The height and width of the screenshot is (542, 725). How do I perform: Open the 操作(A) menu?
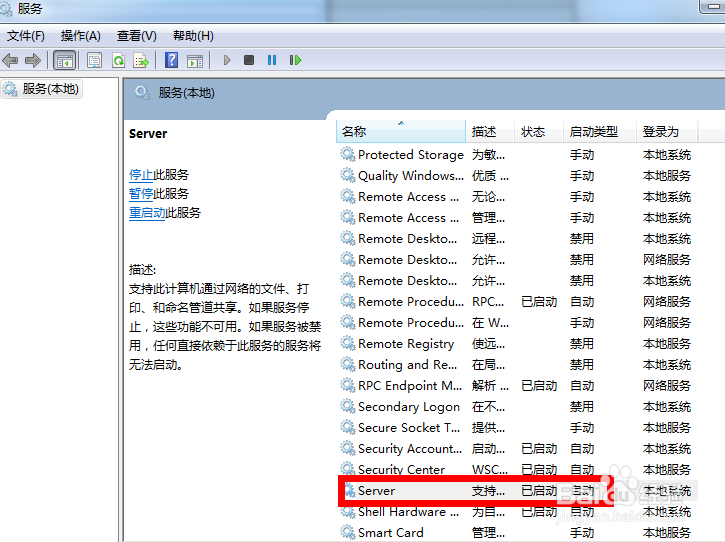click(x=80, y=36)
